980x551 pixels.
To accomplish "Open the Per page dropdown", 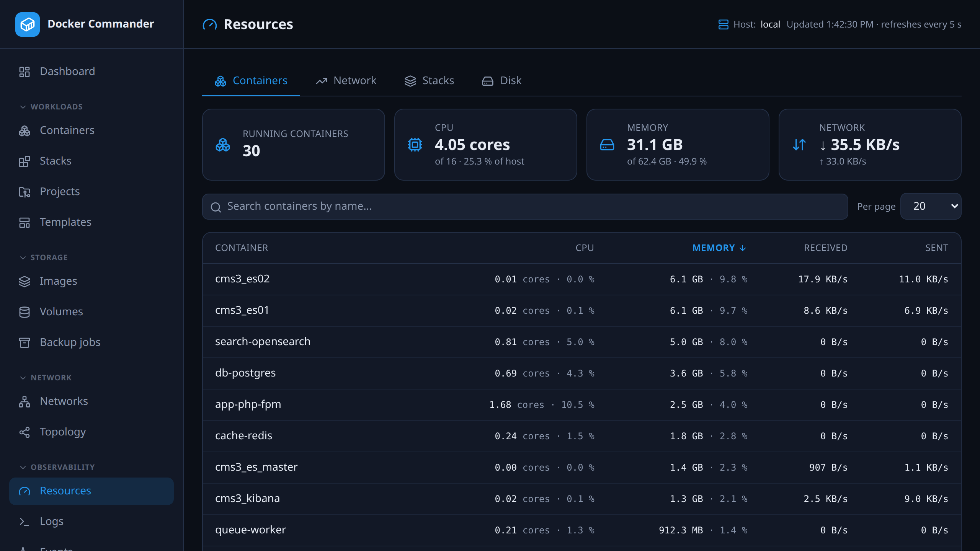I will (931, 206).
